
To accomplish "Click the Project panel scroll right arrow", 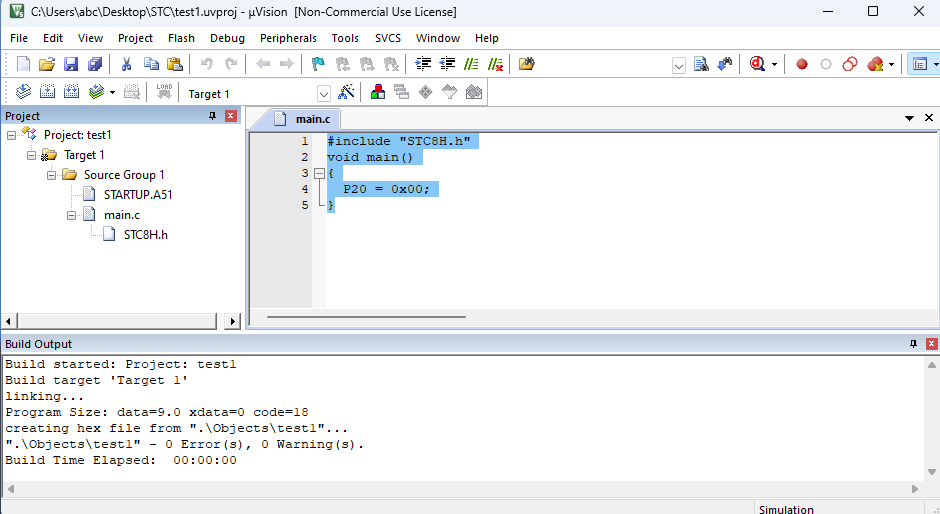I will [233, 321].
